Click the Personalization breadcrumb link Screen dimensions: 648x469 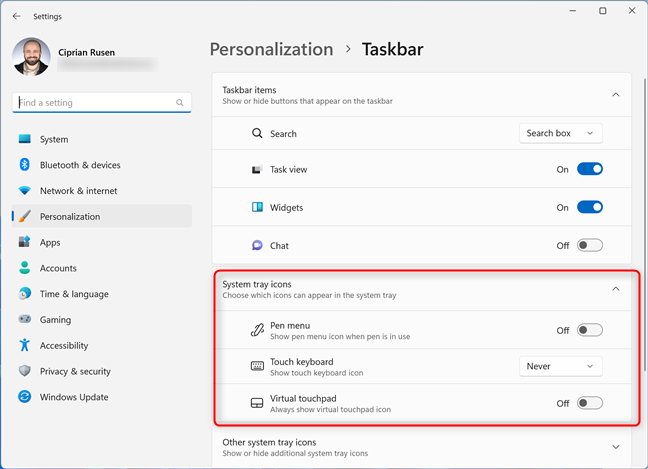pyautogui.click(x=272, y=49)
